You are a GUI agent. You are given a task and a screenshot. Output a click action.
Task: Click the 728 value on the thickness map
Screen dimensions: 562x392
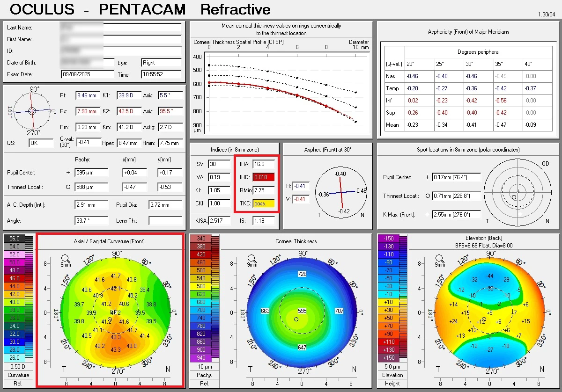click(303, 274)
